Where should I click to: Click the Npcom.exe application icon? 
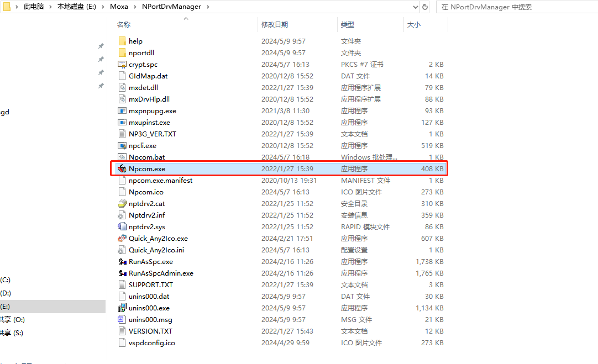pos(122,168)
